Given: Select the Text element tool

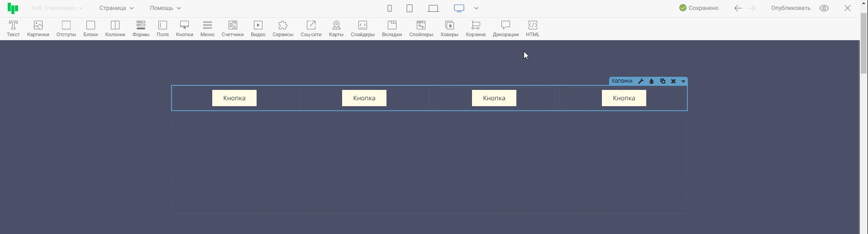Looking at the screenshot, I should click(13, 28).
